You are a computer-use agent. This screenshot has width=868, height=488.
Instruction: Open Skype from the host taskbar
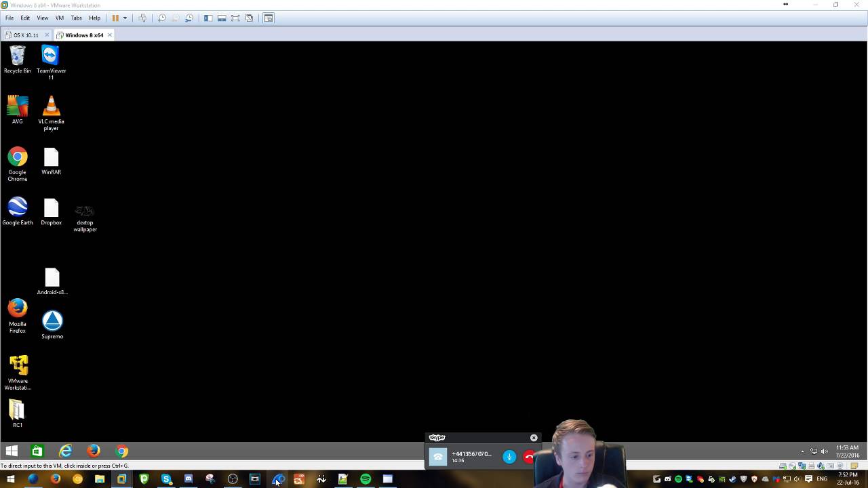(166, 479)
